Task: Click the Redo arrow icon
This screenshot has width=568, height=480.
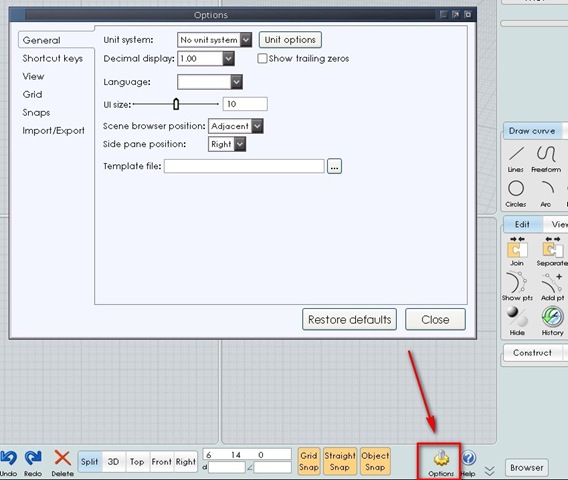Action: pos(33,458)
